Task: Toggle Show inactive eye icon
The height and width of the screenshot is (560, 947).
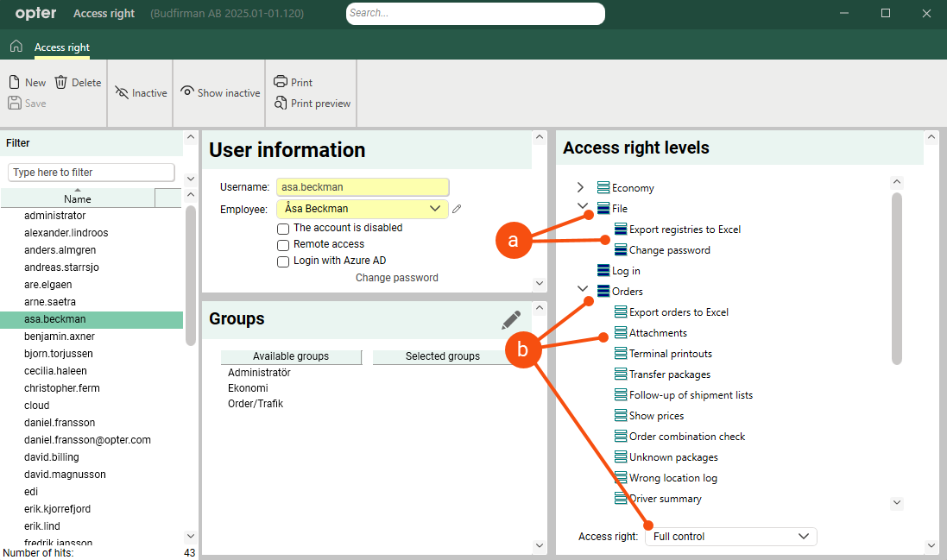Action: point(187,92)
